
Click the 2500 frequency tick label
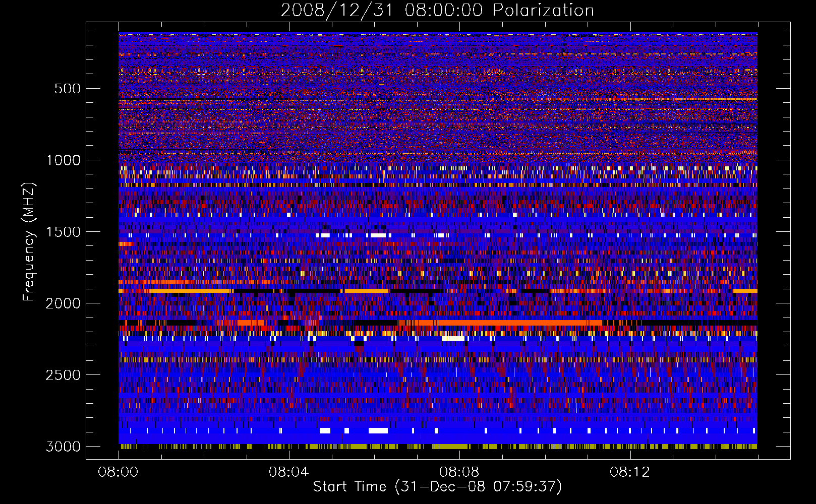pos(63,375)
